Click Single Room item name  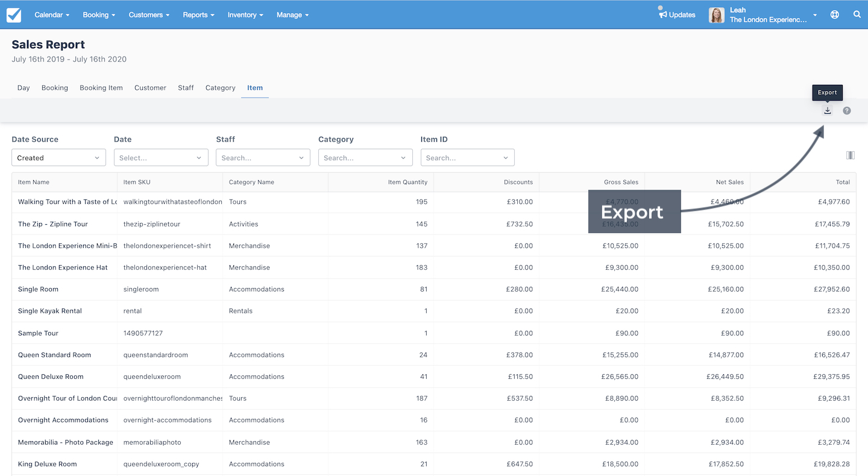(38, 289)
